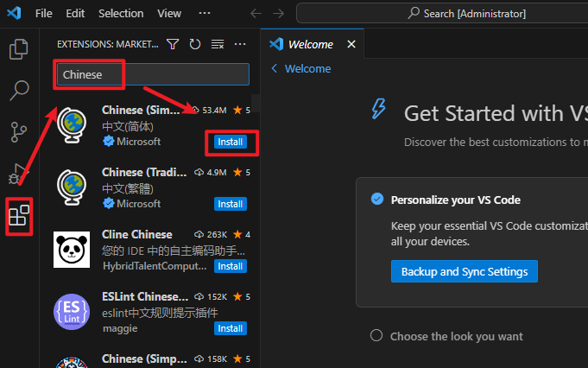Viewport: 588px width, 368px height.
Task: Show more menu bar items ellipsis
Action: [205, 13]
